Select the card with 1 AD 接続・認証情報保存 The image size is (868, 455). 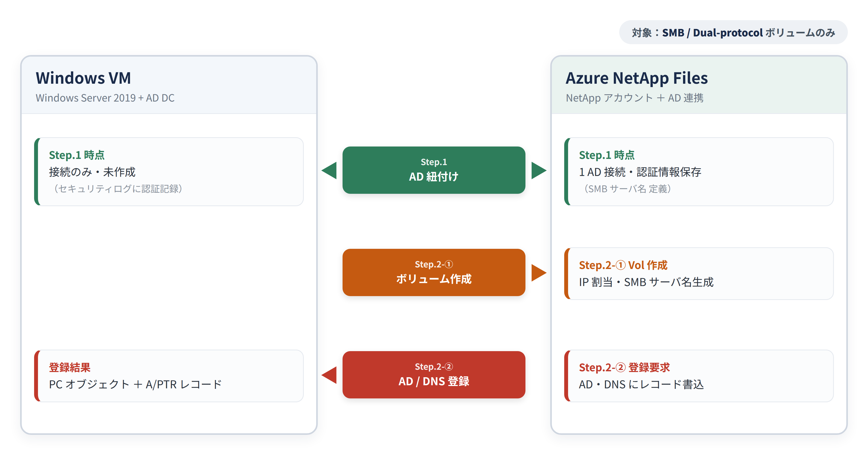point(699,172)
